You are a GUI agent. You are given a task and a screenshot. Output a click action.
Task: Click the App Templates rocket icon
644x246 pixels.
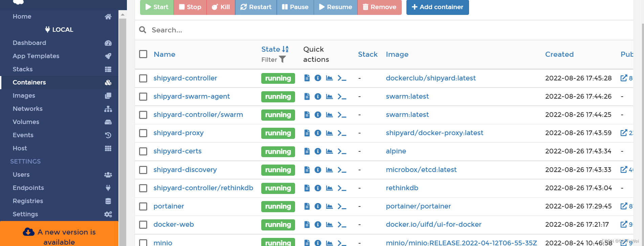pyautogui.click(x=108, y=56)
